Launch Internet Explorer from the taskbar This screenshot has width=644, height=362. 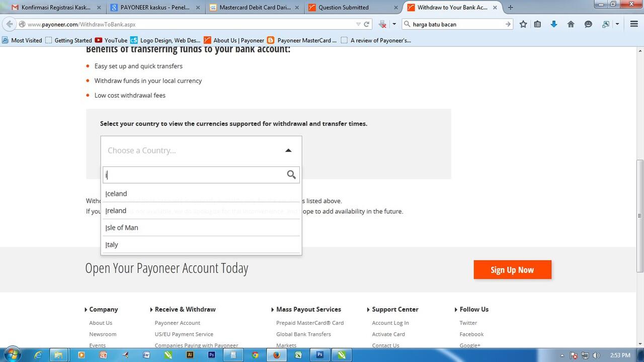[38, 354]
